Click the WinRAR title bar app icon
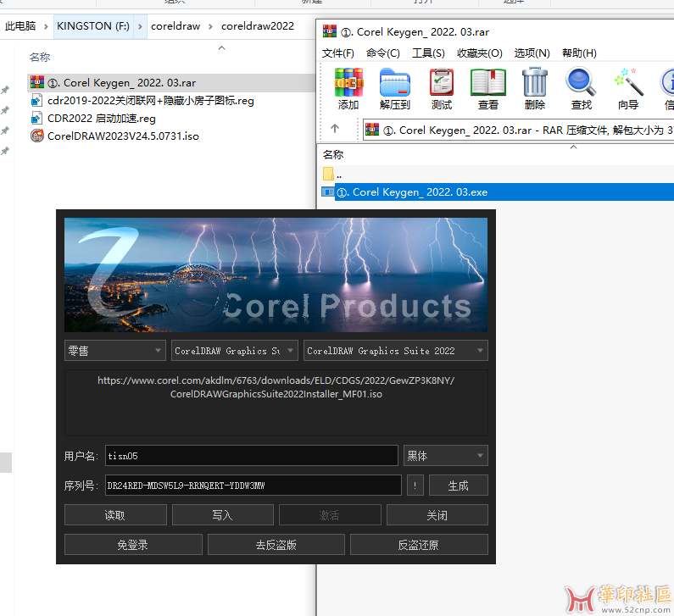This screenshot has height=616, width=674. [x=330, y=31]
